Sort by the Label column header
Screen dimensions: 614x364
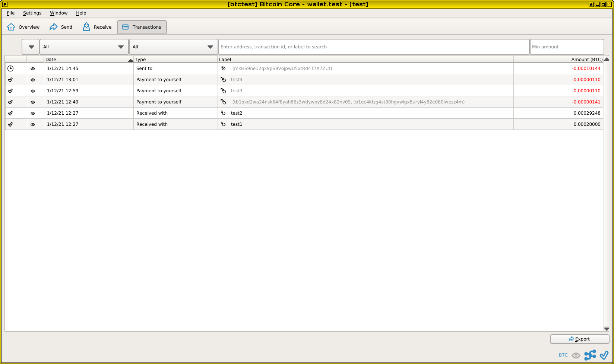tap(365, 60)
